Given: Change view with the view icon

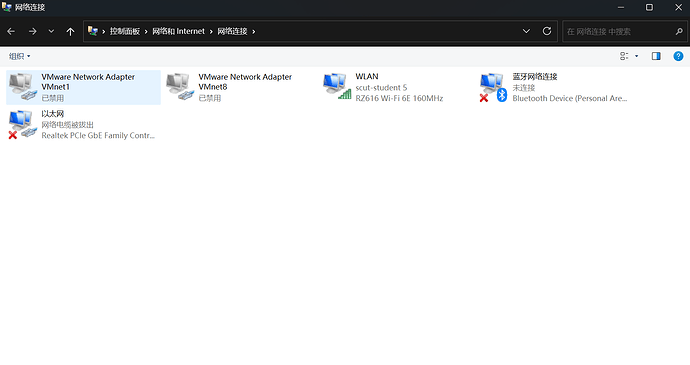Looking at the screenshot, I should coord(624,56).
